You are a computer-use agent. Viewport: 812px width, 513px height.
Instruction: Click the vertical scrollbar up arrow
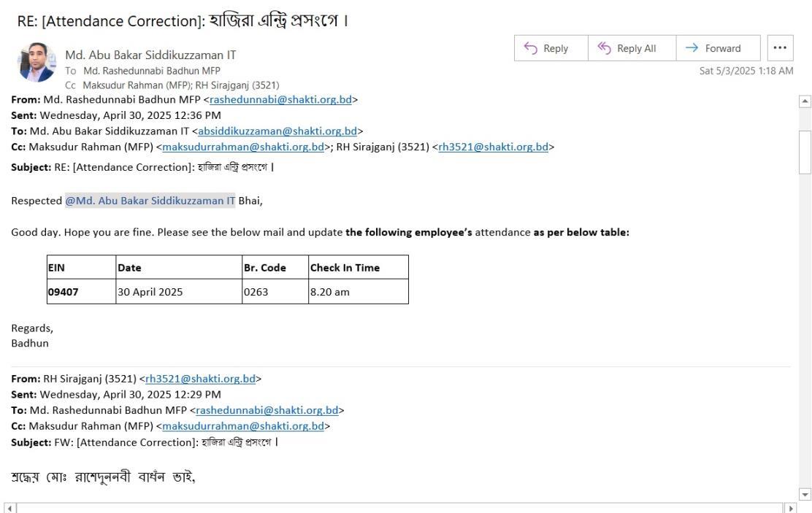pyautogui.click(x=805, y=101)
